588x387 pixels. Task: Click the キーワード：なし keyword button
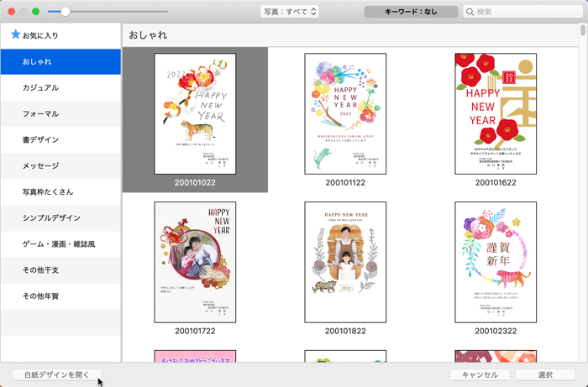point(411,12)
